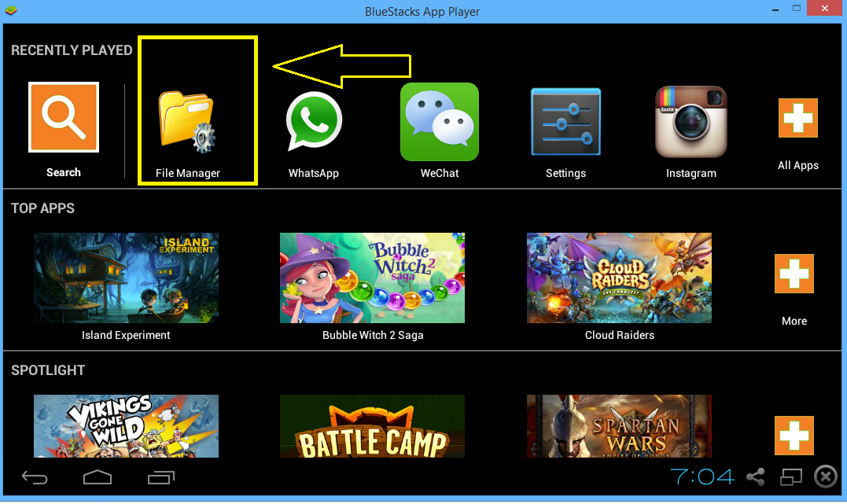Image resolution: width=847 pixels, height=504 pixels.
Task: Click the Instagram label text
Action: pos(690,174)
